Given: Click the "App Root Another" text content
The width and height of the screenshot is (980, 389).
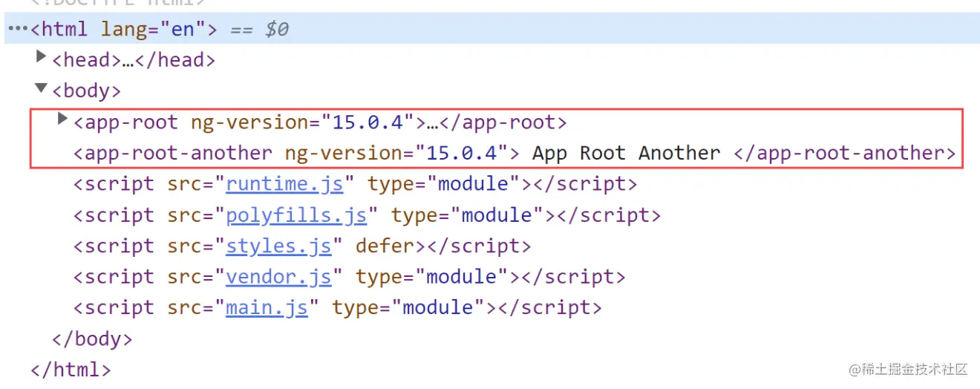Looking at the screenshot, I should tap(627, 153).
